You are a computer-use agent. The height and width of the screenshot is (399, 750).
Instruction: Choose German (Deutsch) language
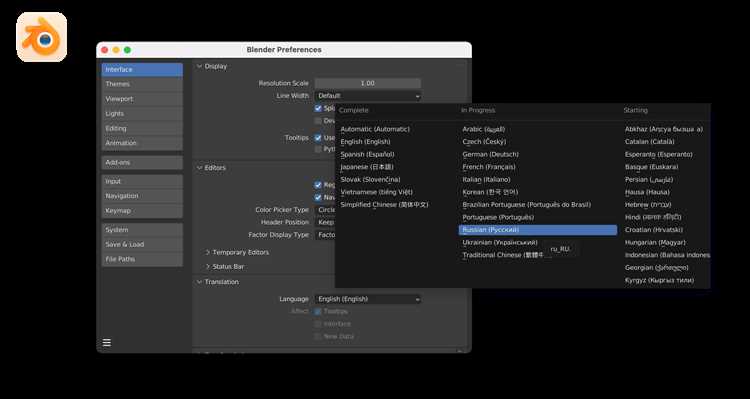(490, 155)
